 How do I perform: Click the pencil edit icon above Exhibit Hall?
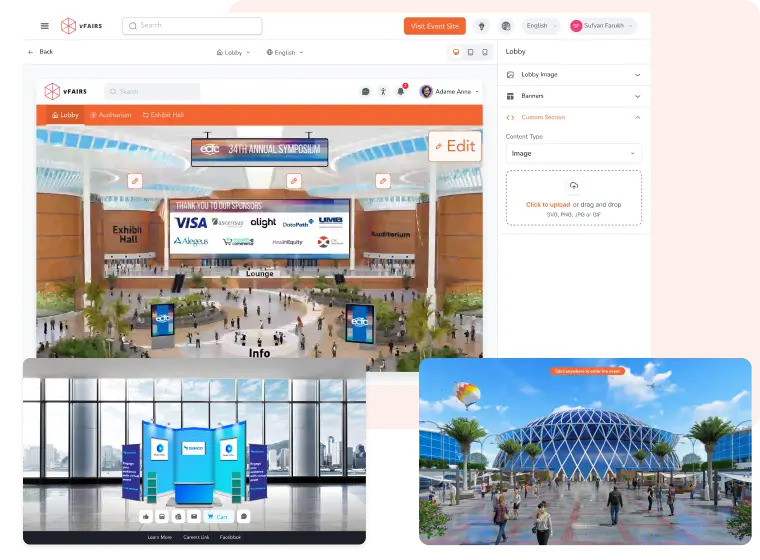coord(135,181)
